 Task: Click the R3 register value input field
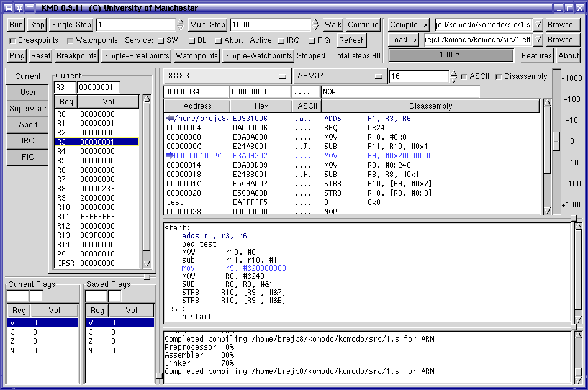[98, 88]
